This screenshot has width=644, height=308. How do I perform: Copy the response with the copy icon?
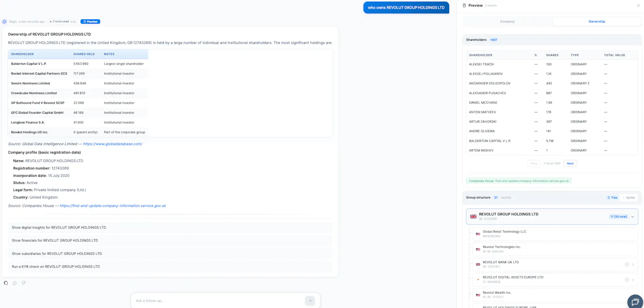6,283
